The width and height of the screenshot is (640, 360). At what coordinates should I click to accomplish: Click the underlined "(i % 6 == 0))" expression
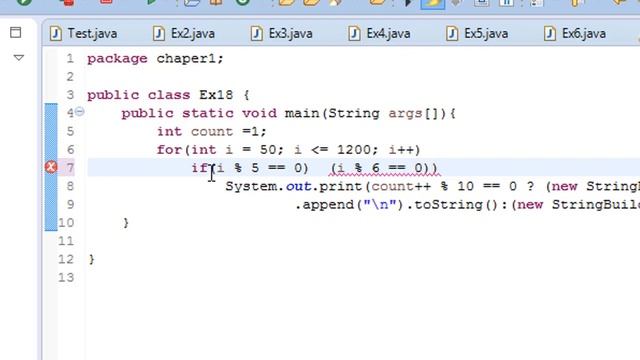pos(384,168)
